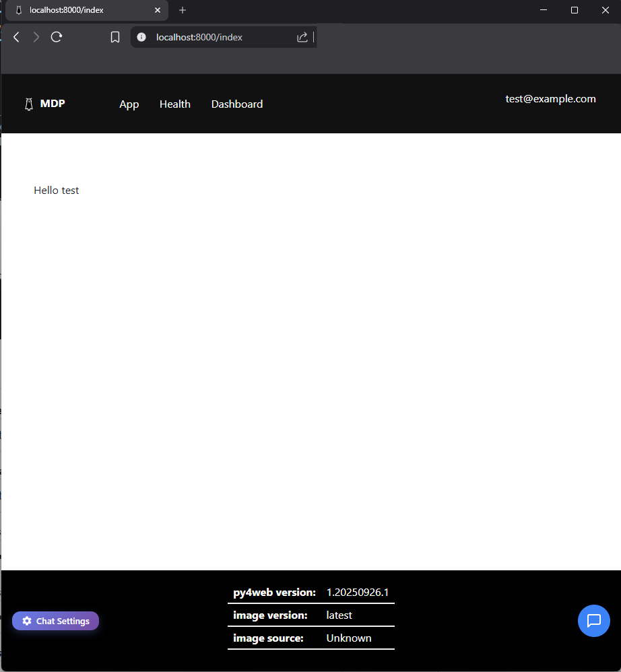Screen dimensions: 621x672
Task: Close the localhost:8000/index tab
Action: coord(158,10)
